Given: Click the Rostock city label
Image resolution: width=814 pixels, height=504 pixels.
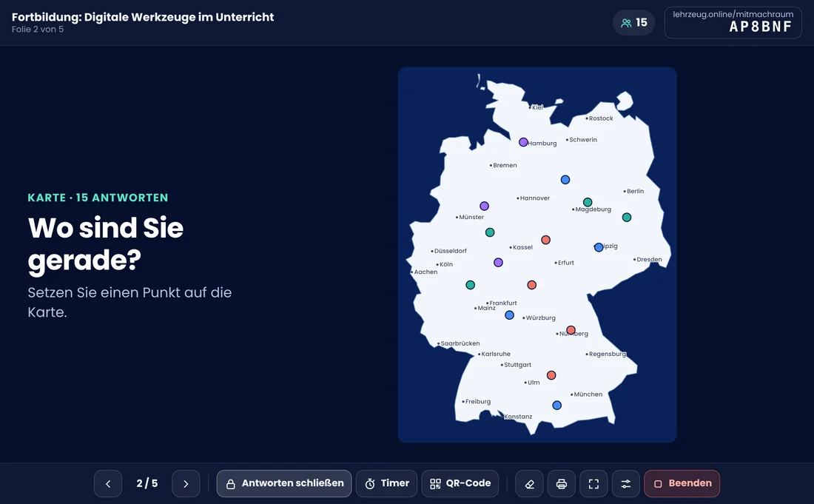Looking at the screenshot, I should click(601, 118).
